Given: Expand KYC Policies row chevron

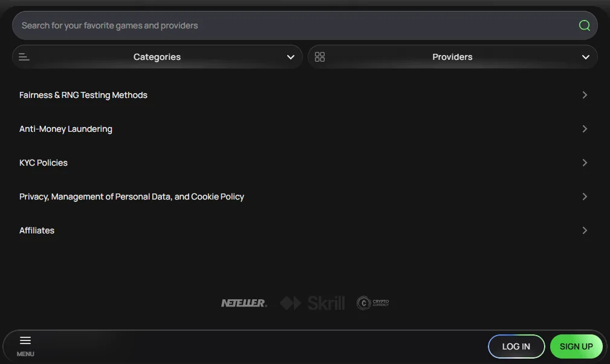Looking at the screenshot, I should tap(585, 163).
